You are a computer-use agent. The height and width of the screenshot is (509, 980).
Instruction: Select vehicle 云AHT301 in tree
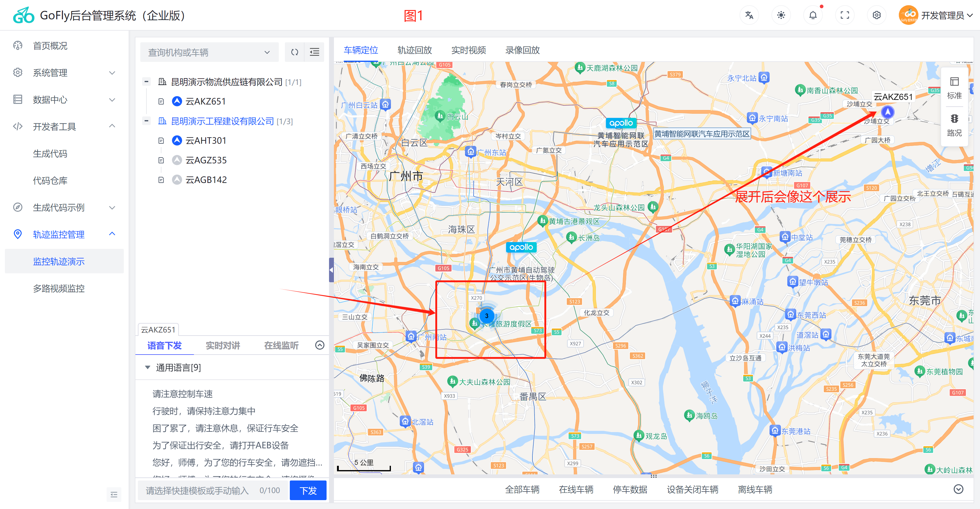point(206,140)
